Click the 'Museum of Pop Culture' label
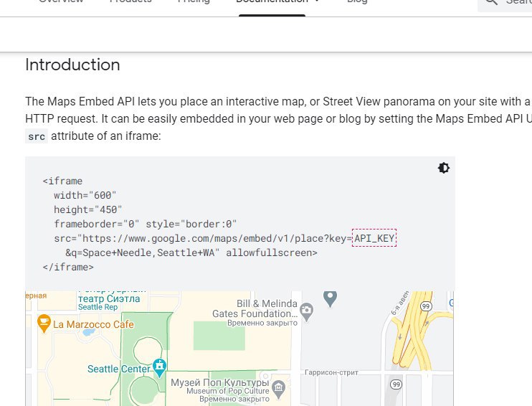The height and width of the screenshot is (406, 532). [228, 391]
